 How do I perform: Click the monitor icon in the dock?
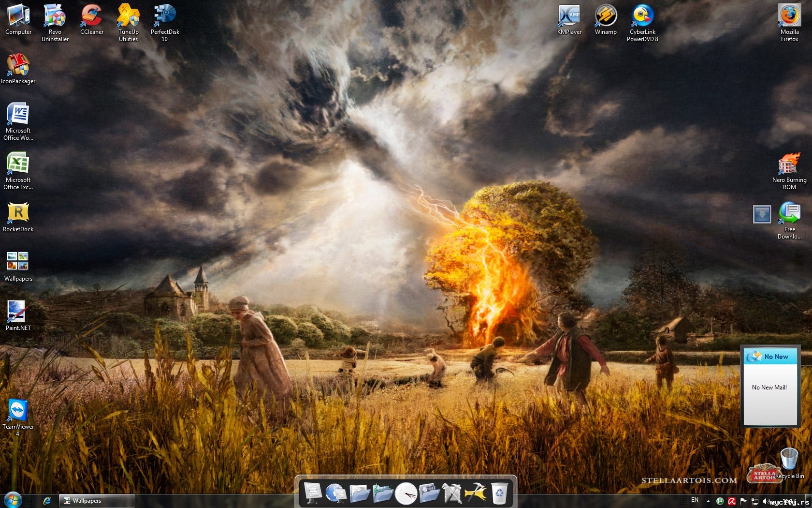(313, 493)
